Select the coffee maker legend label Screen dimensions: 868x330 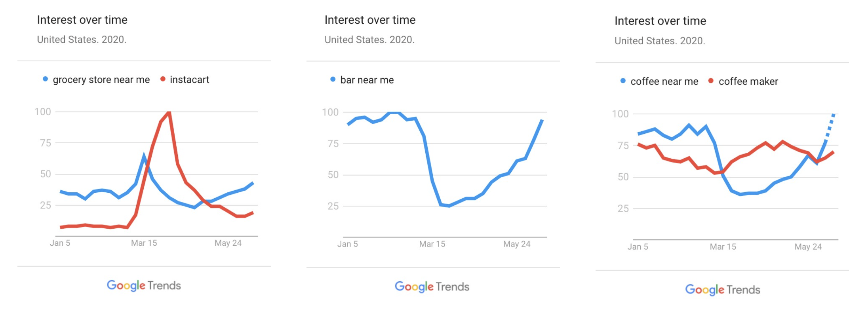tap(748, 82)
